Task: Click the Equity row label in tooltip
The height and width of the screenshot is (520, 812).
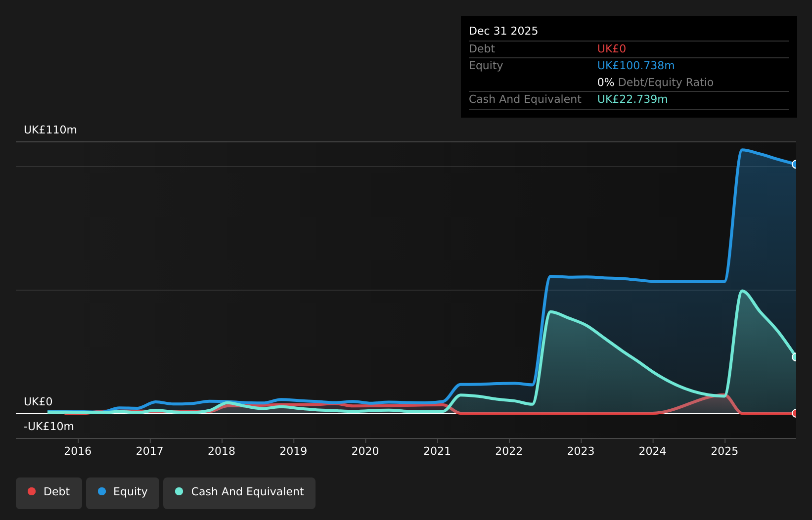Action: 486,66
